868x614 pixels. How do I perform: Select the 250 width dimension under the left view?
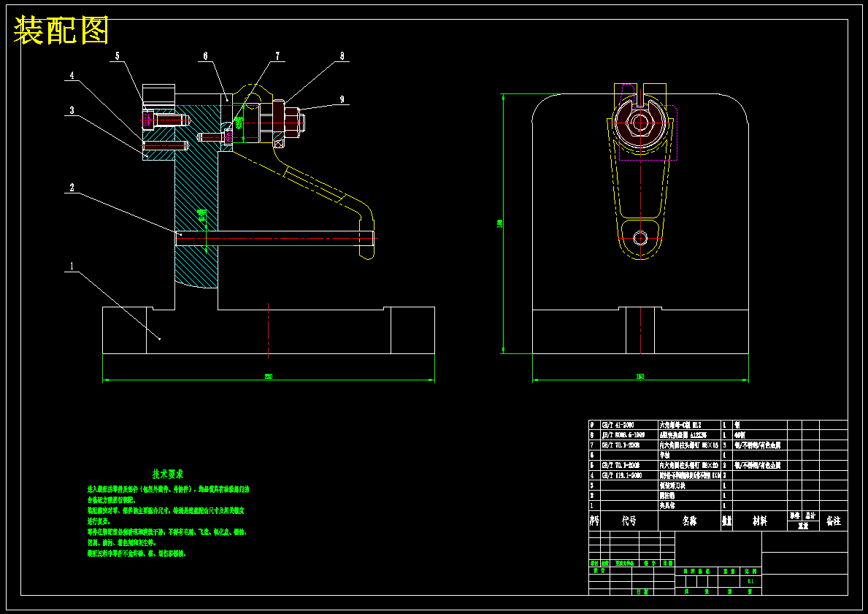click(269, 377)
